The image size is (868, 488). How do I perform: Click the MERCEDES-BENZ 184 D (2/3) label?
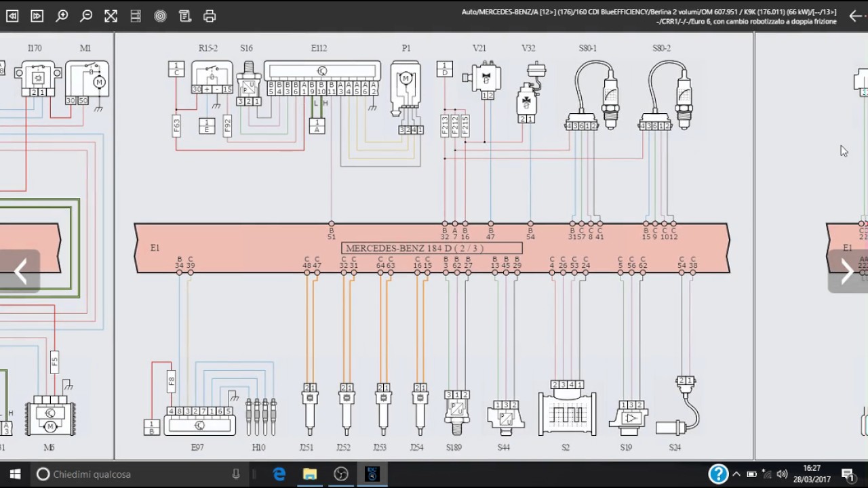432,248
